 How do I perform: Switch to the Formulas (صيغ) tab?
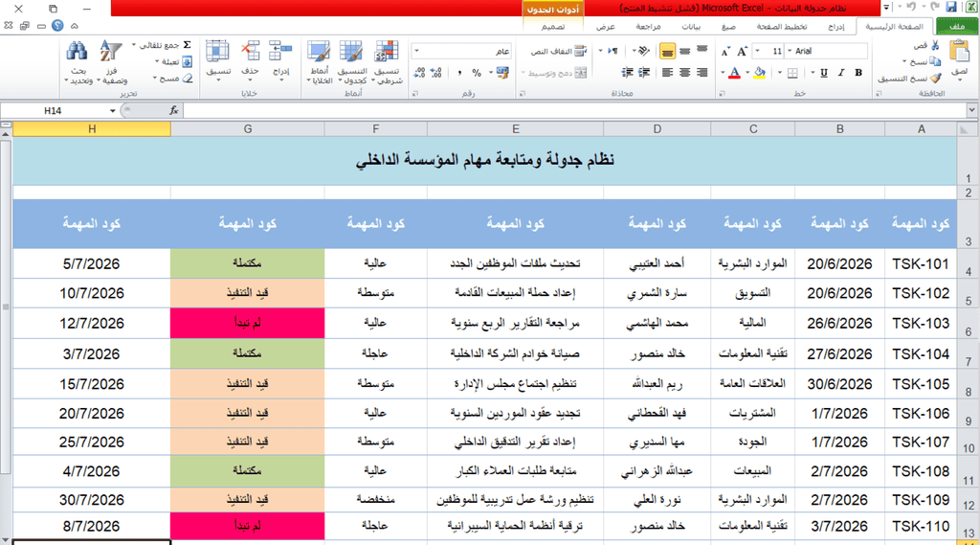click(728, 27)
